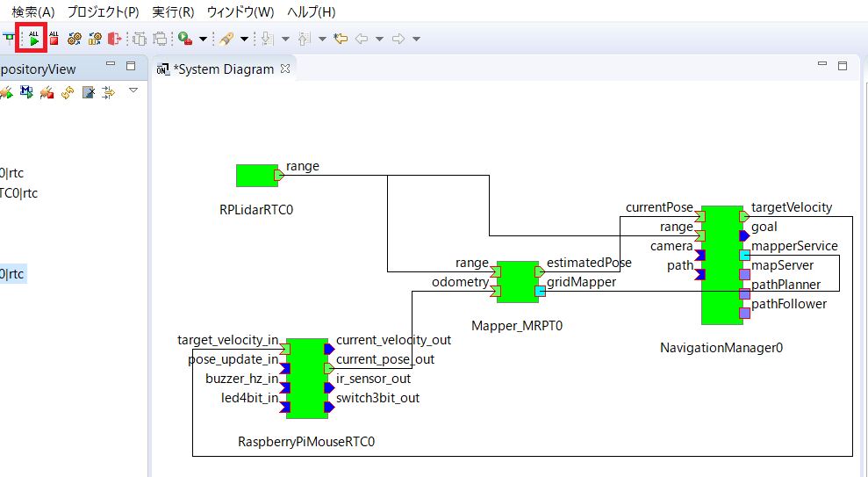The height and width of the screenshot is (477, 868).
Task: Open the プロジェクト(P) menu
Action: [x=103, y=12]
